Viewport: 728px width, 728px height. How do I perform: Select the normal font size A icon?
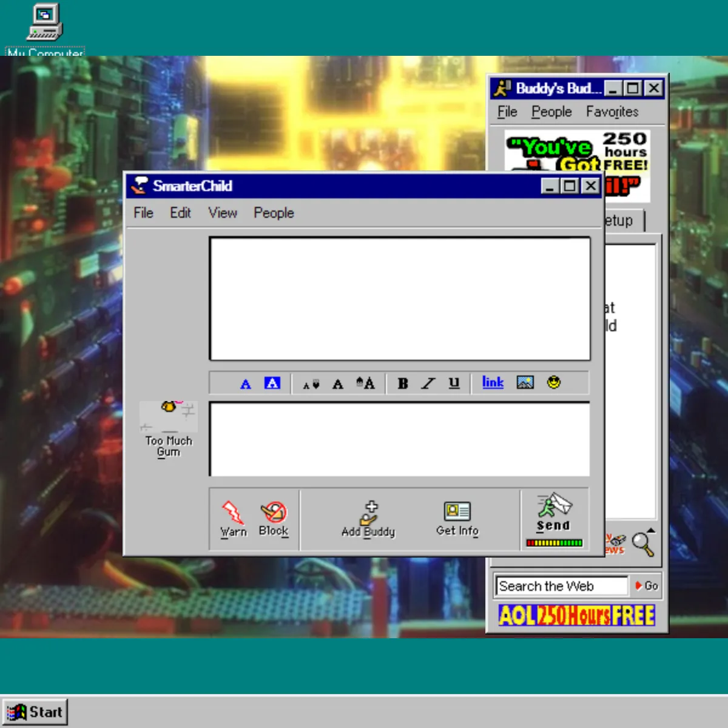[x=338, y=383]
